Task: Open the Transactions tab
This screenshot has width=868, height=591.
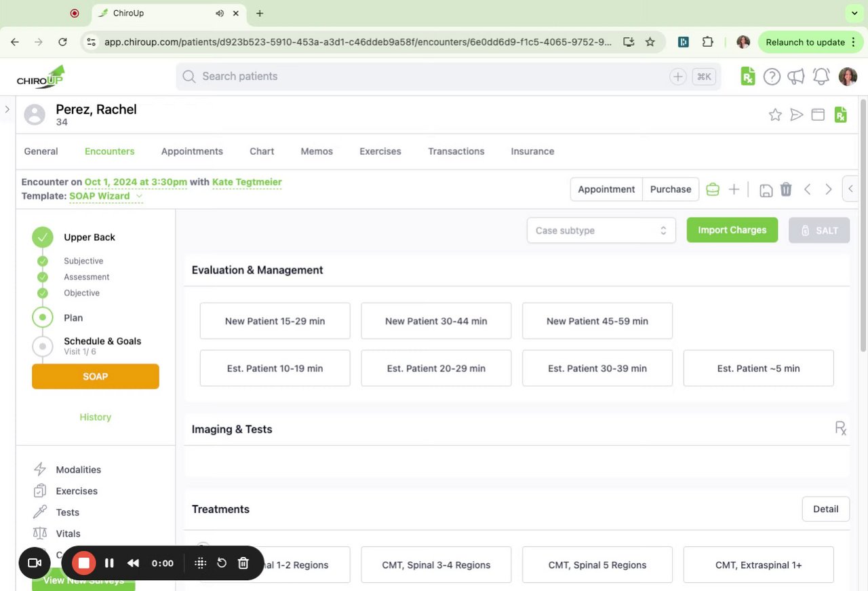Action: (x=456, y=151)
